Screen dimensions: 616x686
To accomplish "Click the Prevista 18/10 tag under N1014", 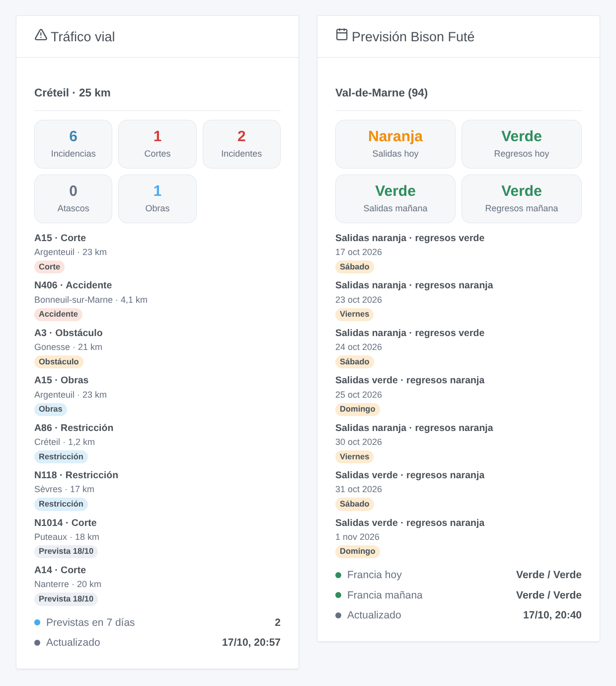I will tap(66, 551).
